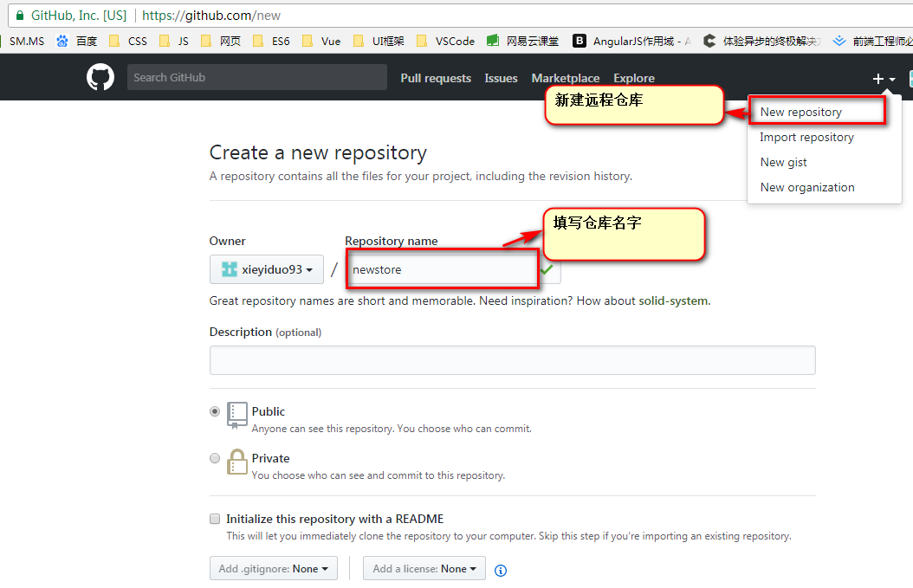Select the Public radio button
Viewport: 913px width, 588px height.
pos(215,411)
